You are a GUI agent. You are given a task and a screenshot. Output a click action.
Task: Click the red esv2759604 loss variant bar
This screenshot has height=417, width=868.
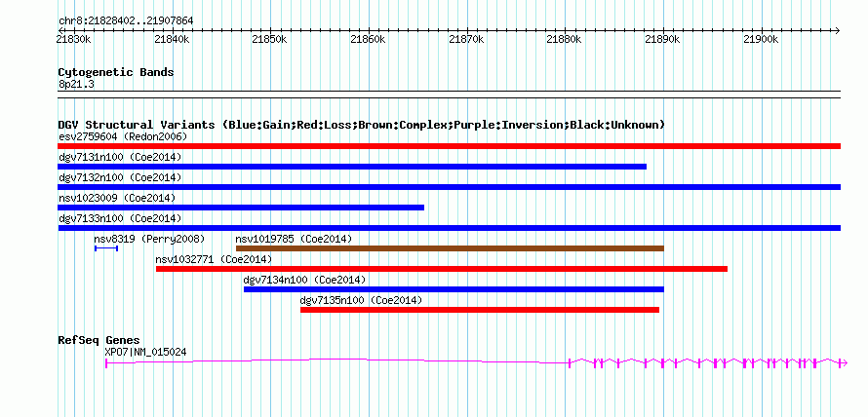449,146
